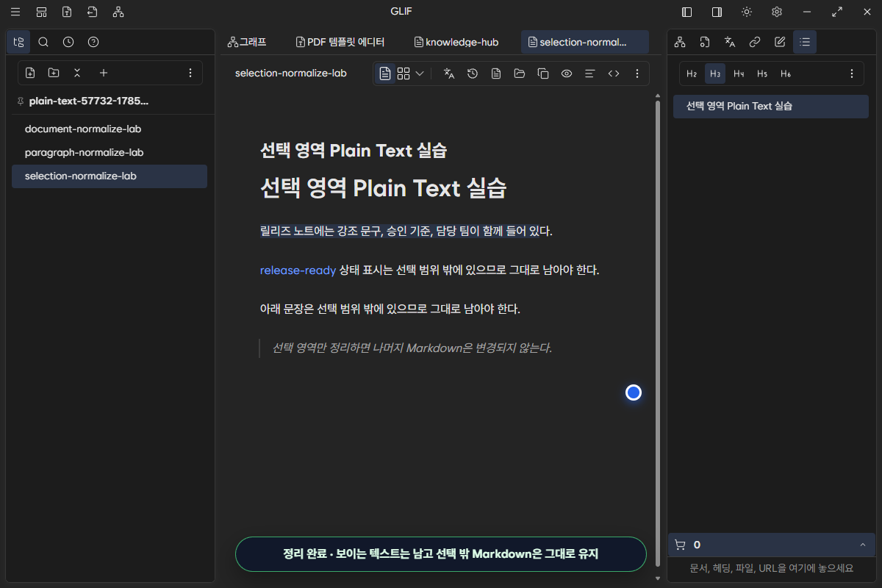Click the plus icon in sidebar toolbar
This screenshot has width=882, height=588.
104,73
